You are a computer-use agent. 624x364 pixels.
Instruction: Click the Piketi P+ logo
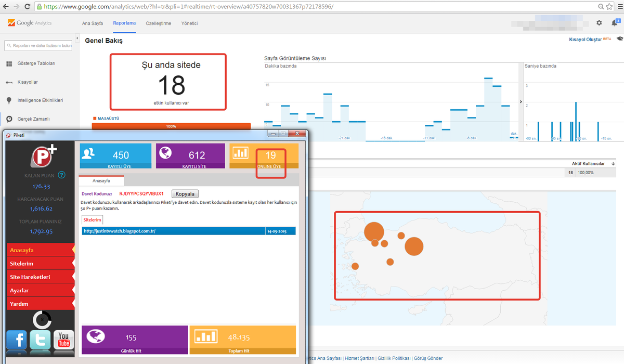pyautogui.click(x=43, y=155)
